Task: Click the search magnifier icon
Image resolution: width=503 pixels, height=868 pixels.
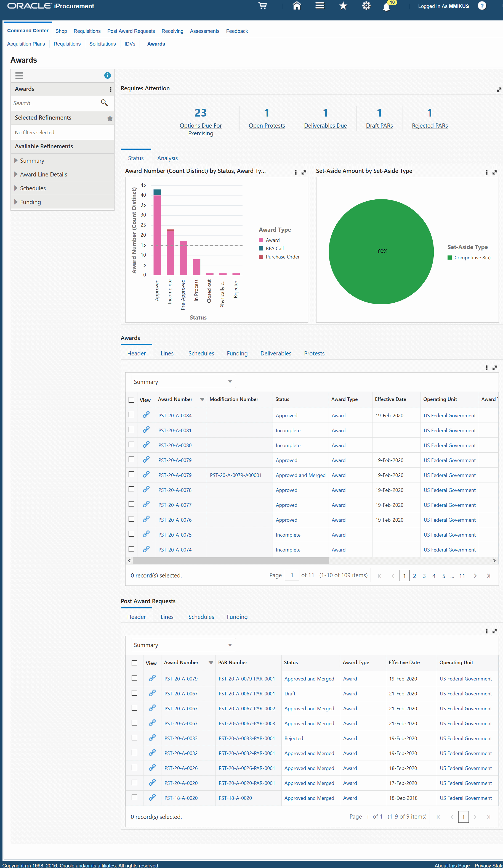Action: pos(104,103)
